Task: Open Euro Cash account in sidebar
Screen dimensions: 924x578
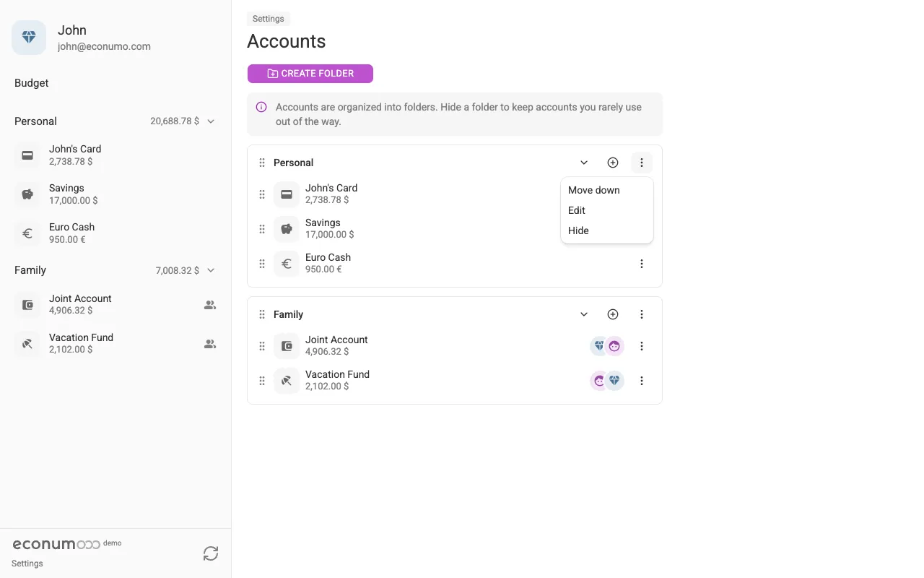Action: (x=115, y=233)
